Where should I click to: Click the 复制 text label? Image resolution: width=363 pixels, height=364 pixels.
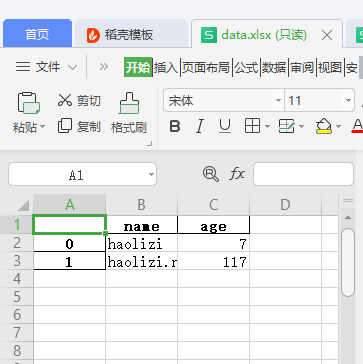coord(89,126)
